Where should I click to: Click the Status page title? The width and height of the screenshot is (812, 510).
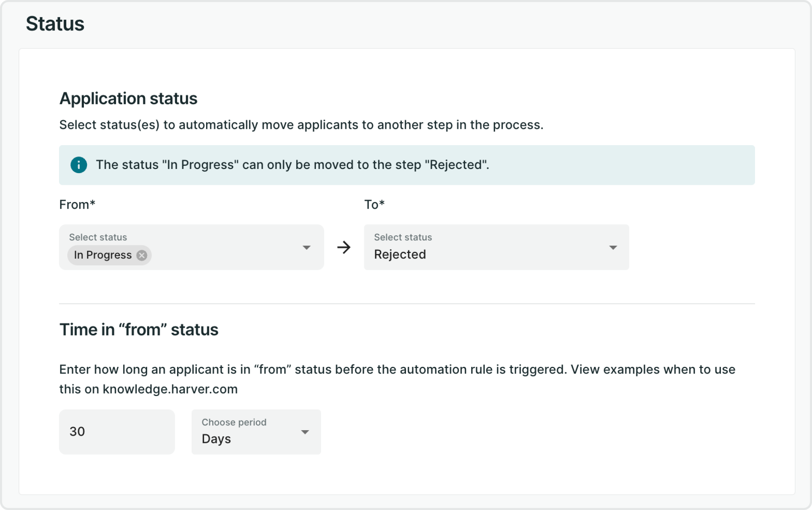pyautogui.click(x=55, y=24)
